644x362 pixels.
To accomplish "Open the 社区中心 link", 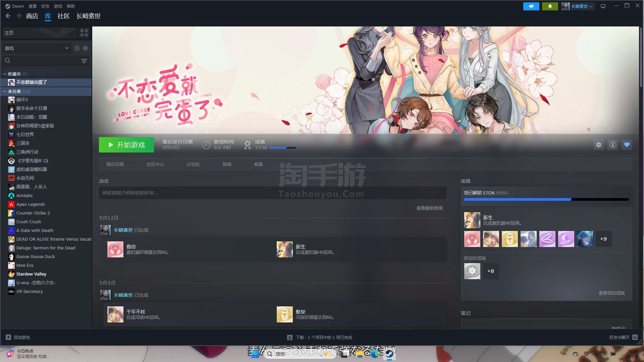I will 155,164.
